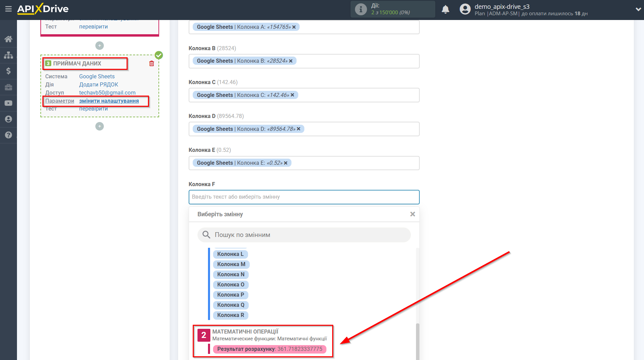Remove the Колонка A 154765 tag

pyautogui.click(x=294, y=27)
